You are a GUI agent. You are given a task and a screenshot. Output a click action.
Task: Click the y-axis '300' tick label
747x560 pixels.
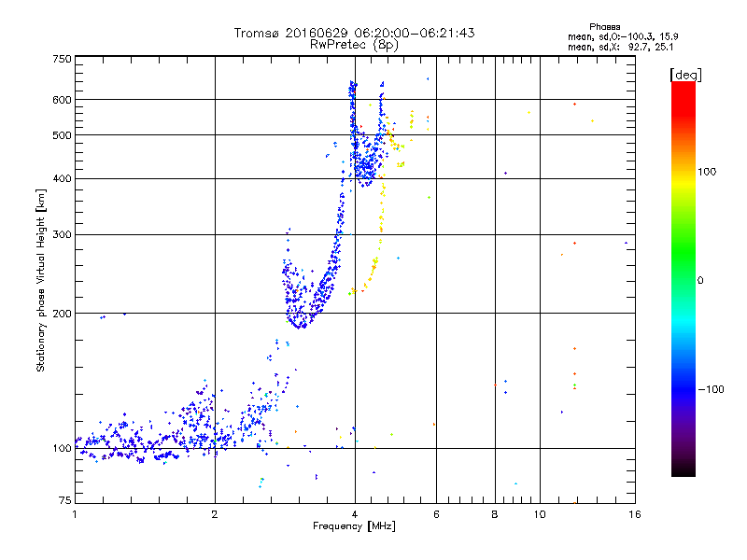click(62, 234)
